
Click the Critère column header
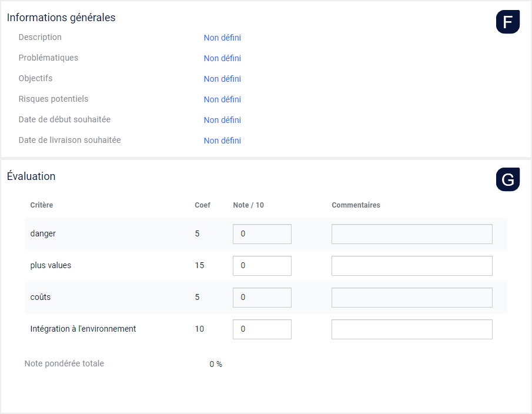(41, 205)
